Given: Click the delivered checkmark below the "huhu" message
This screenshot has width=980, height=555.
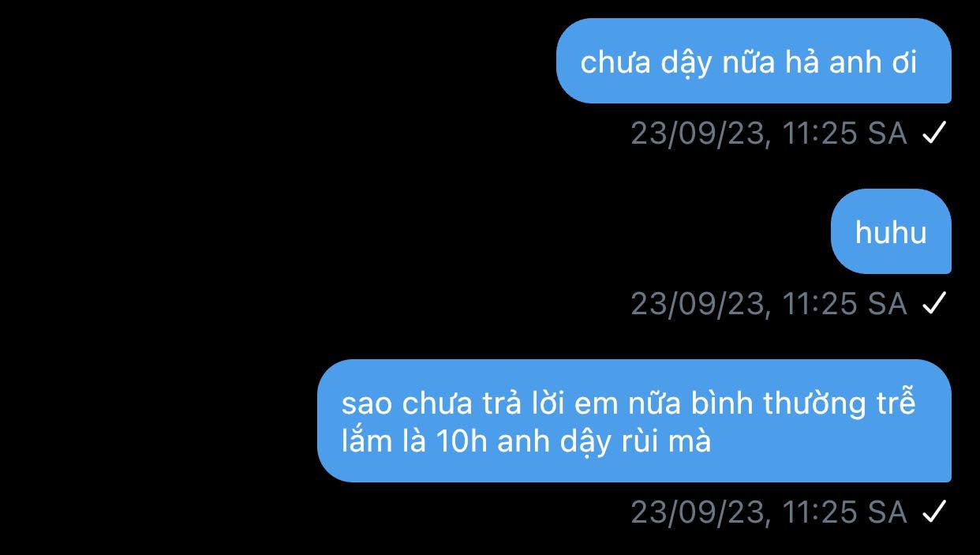Looking at the screenshot, I should pos(933,303).
